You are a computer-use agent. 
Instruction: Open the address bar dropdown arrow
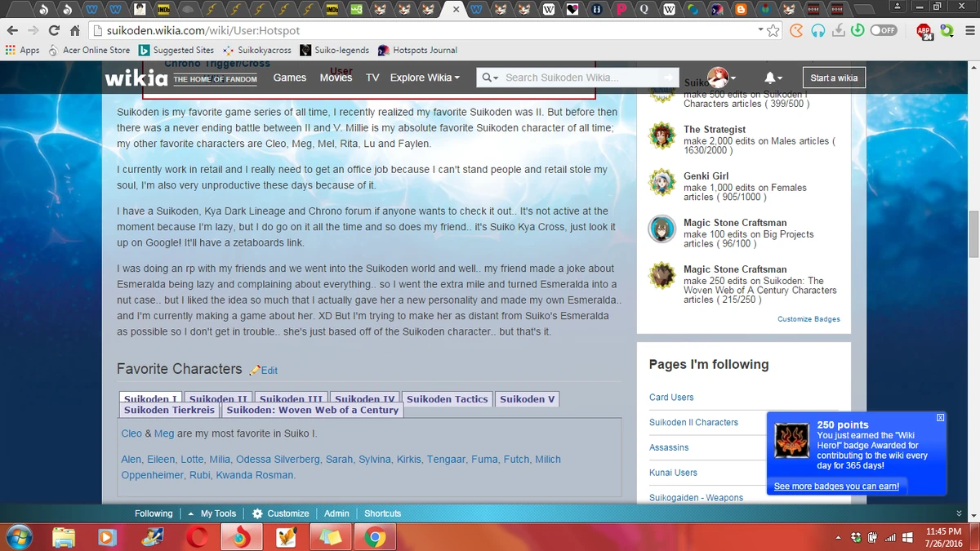click(x=760, y=30)
